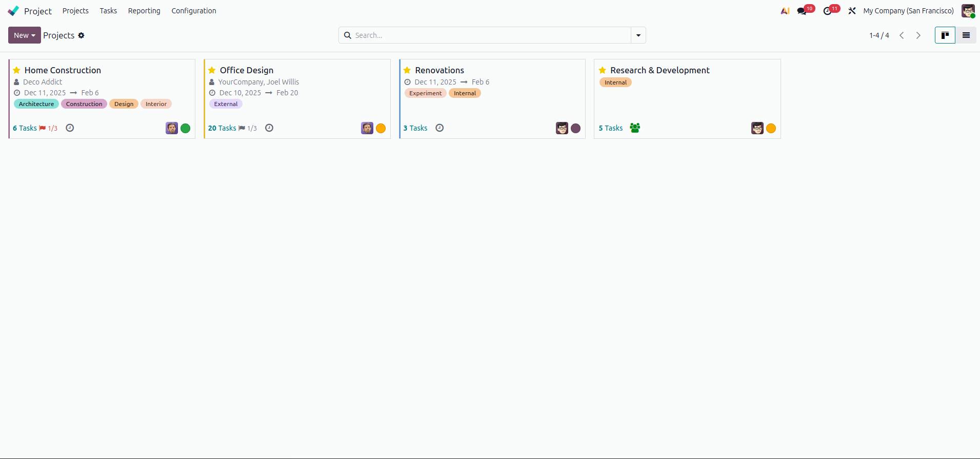Click the Internal tag on Research & Development
This screenshot has width=980, height=459.
(x=615, y=82)
